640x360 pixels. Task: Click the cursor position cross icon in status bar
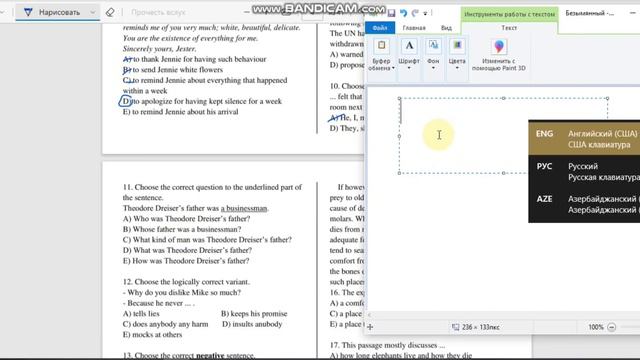click(x=370, y=327)
